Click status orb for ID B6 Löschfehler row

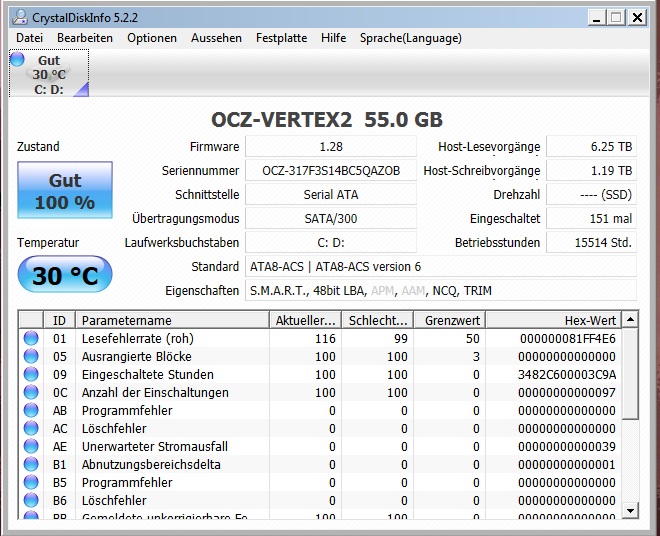[31, 500]
